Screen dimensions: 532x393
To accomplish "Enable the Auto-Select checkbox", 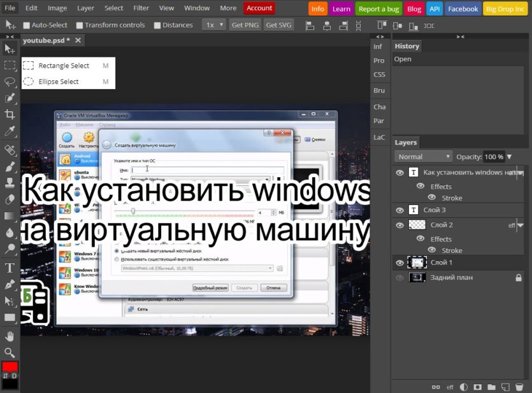I will (27, 25).
